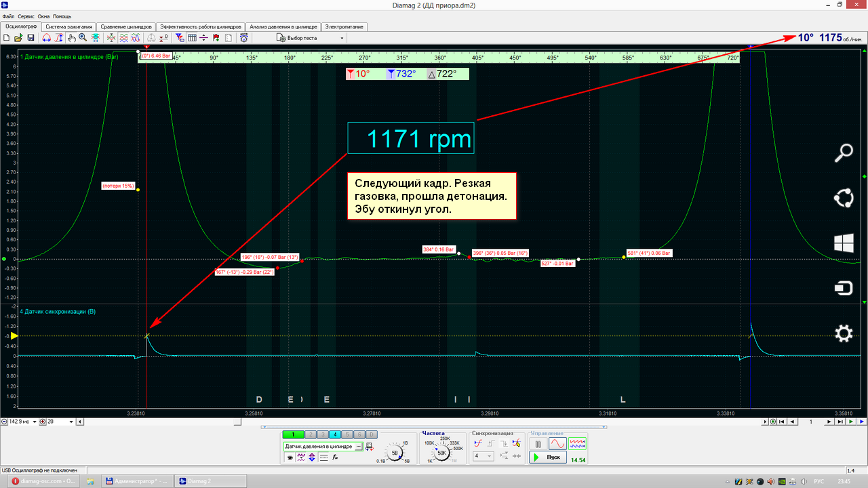Click the pause button in Управление
The height and width of the screenshot is (488, 868).
click(538, 443)
